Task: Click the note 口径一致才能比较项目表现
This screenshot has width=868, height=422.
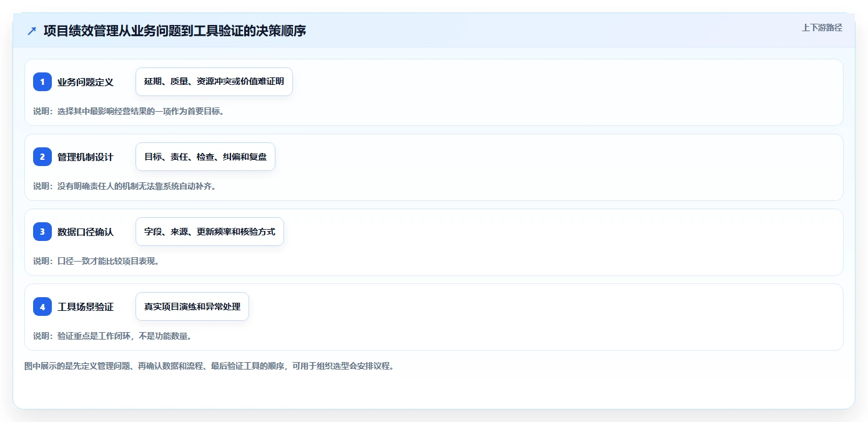Action: [x=96, y=261]
